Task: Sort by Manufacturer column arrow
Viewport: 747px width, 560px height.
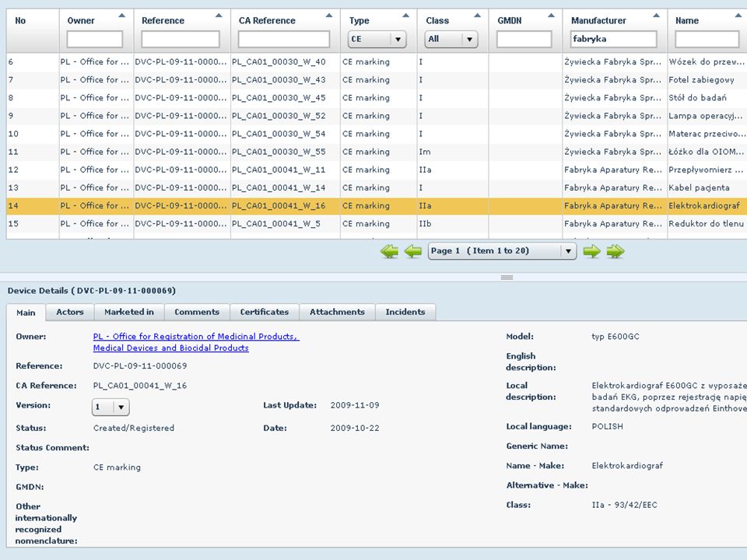Action: click(657, 16)
